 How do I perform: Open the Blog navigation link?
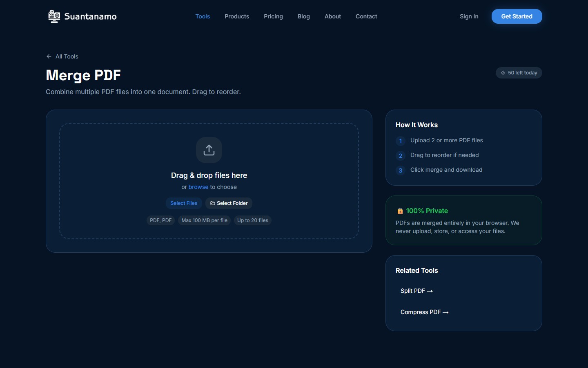point(304,16)
